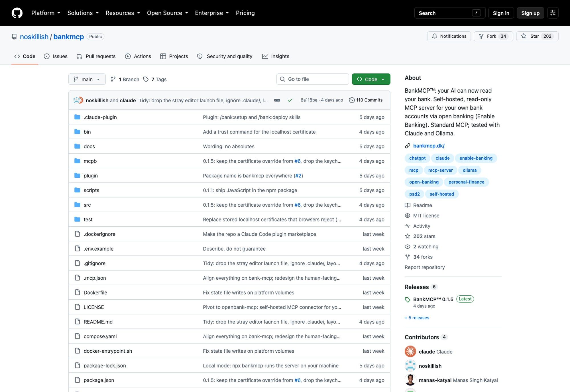Open the 110 Commits history link
The height and width of the screenshot is (392, 570).
pyautogui.click(x=366, y=100)
